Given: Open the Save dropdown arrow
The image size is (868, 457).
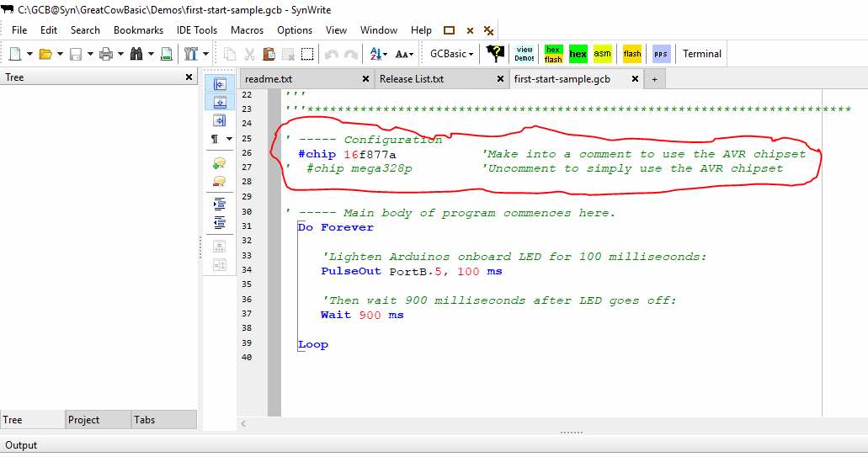Looking at the screenshot, I should click(90, 54).
